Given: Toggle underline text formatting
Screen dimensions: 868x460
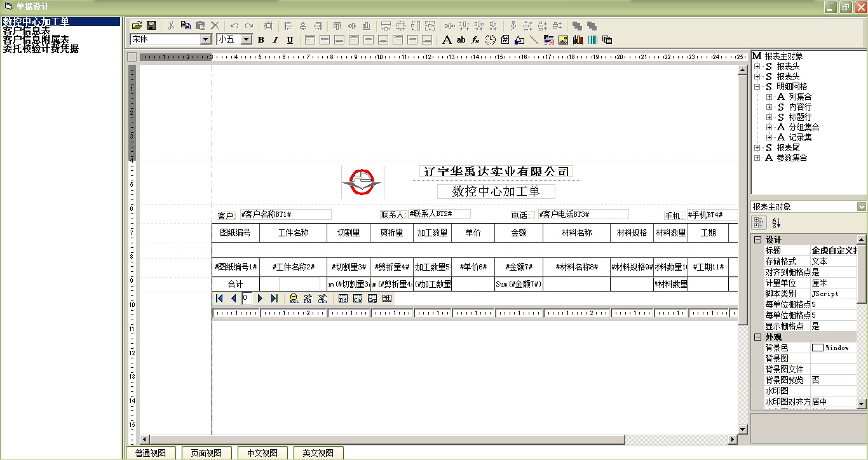Looking at the screenshot, I should (290, 39).
